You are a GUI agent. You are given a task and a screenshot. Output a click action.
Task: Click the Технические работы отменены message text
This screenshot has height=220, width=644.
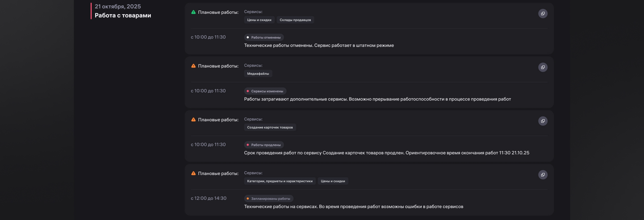click(319, 45)
